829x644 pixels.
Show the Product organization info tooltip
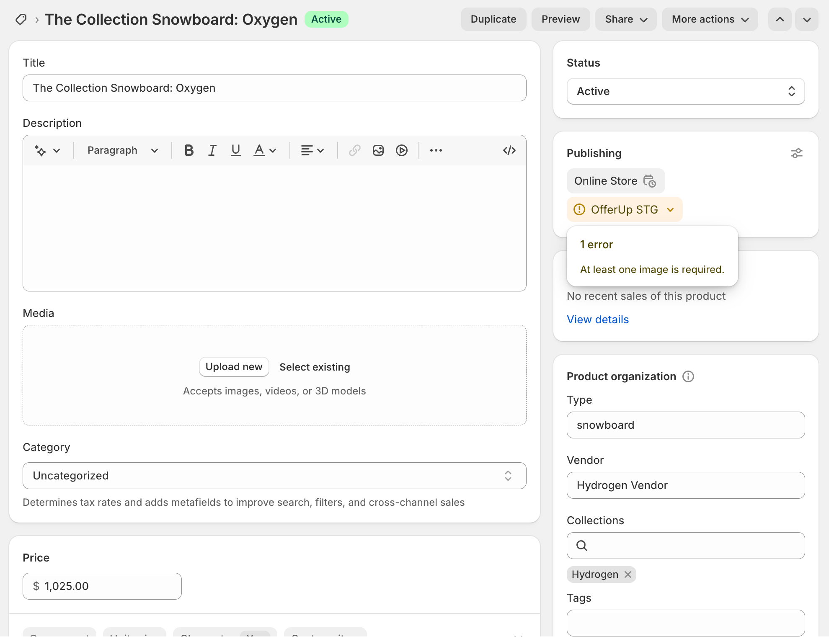click(688, 376)
